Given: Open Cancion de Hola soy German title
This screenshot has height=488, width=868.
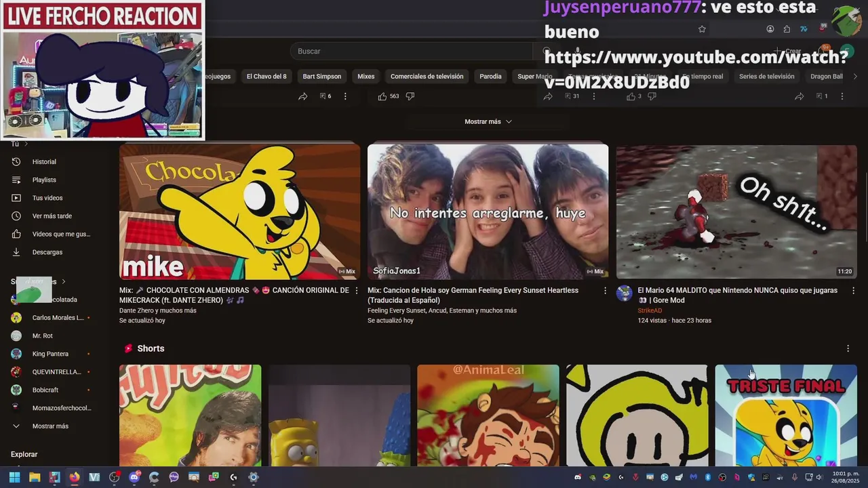Looking at the screenshot, I should pyautogui.click(x=473, y=296).
